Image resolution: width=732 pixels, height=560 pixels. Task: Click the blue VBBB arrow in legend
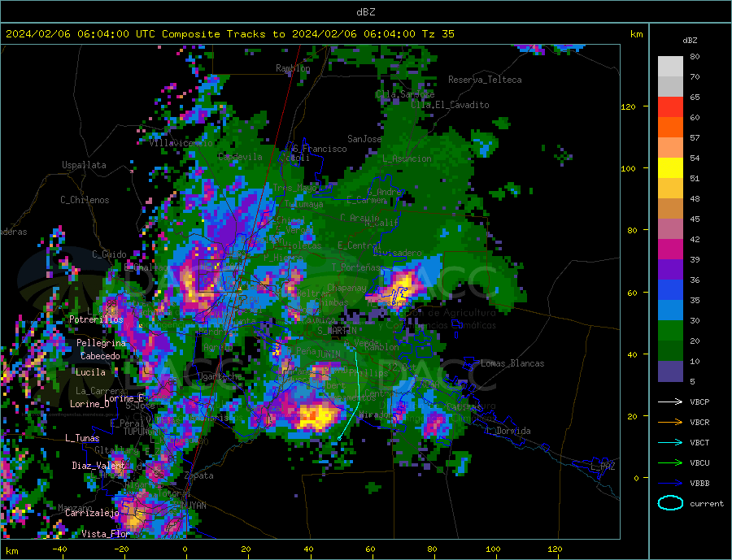coord(670,483)
